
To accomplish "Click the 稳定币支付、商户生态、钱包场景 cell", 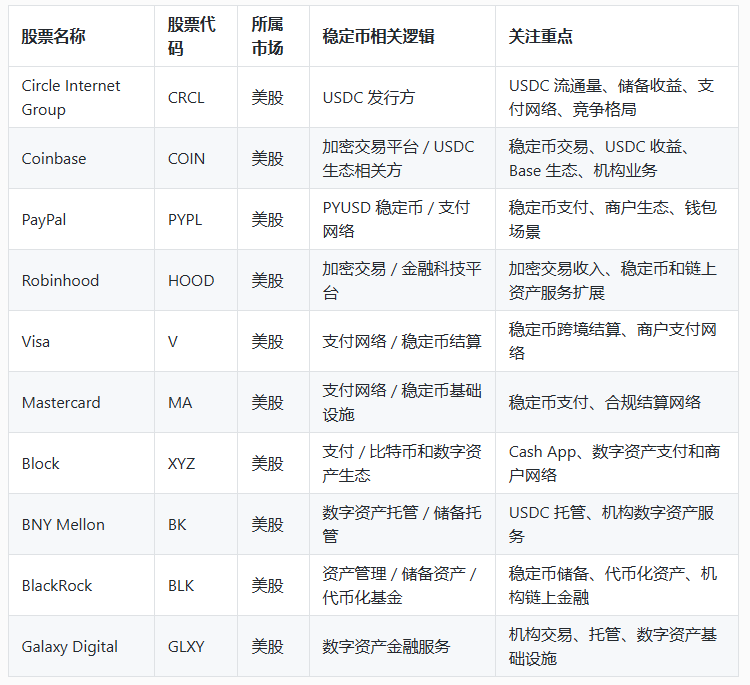I will coord(617,219).
